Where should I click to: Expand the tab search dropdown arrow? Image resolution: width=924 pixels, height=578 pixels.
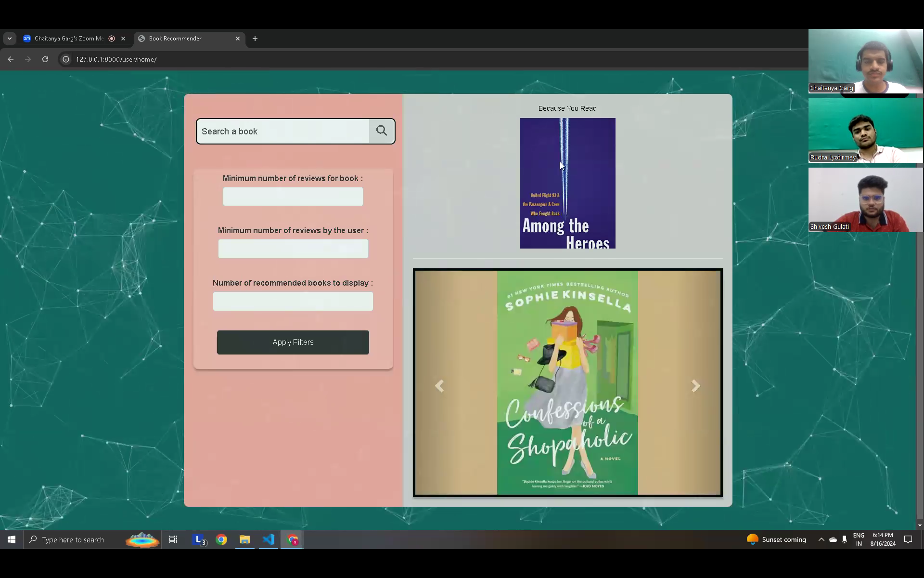10,39
